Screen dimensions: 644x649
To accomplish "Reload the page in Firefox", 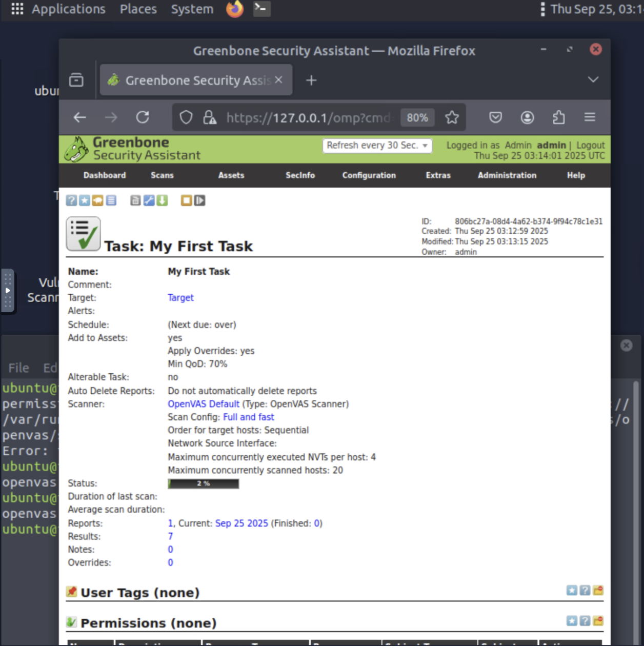I will coord(143,117).
